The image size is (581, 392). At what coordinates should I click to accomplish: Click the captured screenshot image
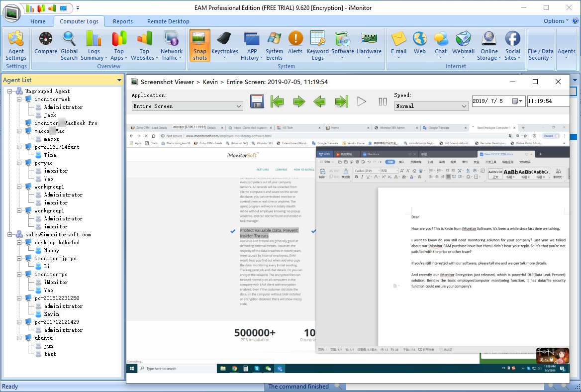[x=348, y=248]
